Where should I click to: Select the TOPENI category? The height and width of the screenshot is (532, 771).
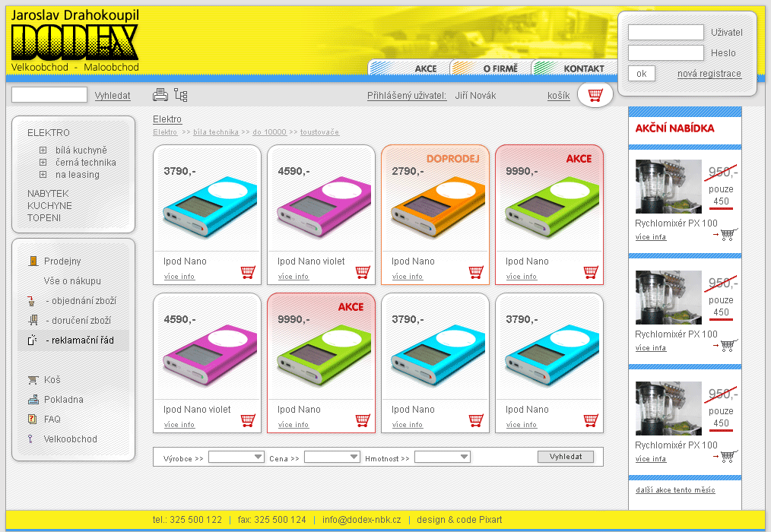44,218
